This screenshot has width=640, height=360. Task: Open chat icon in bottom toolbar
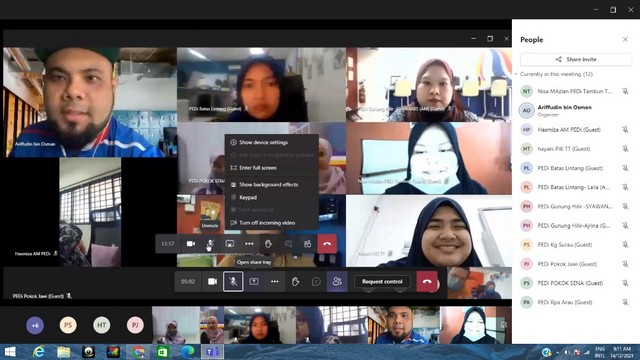point(316,282)
